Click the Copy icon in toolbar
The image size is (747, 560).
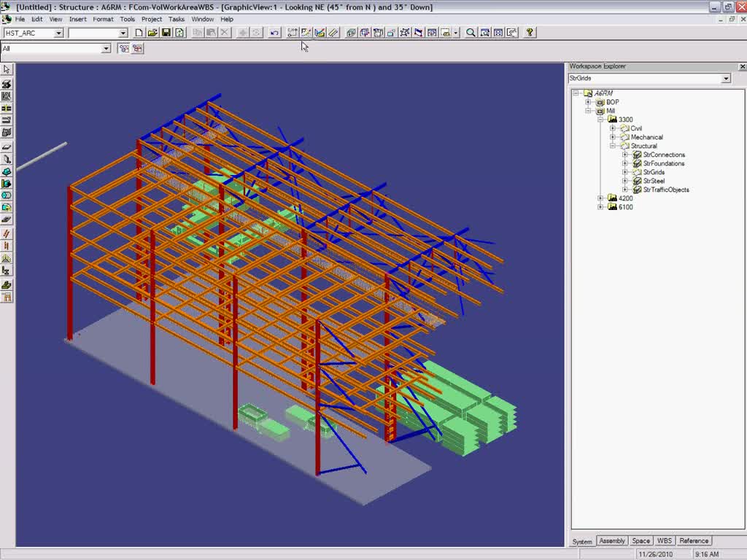coord(197,32)
